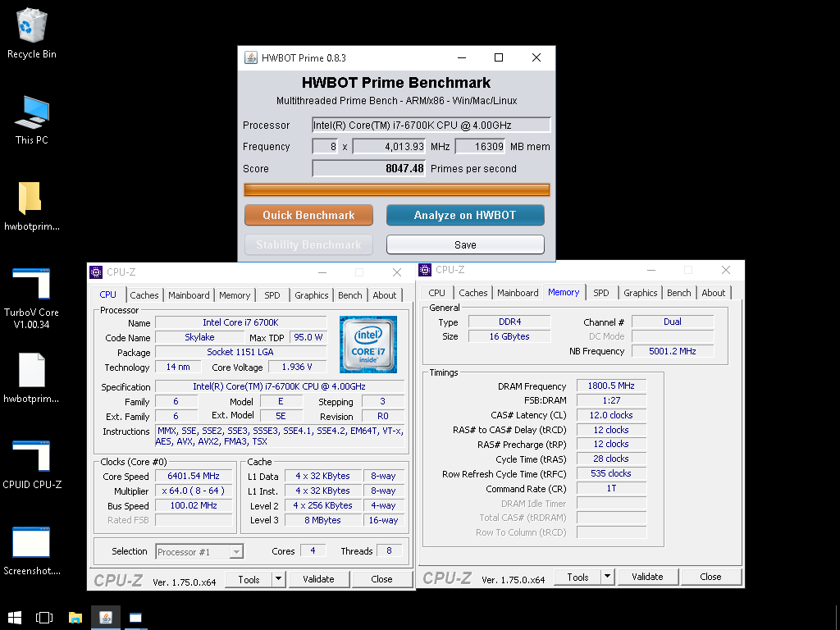Click the 16309 MB memory field

coord(480,146)
